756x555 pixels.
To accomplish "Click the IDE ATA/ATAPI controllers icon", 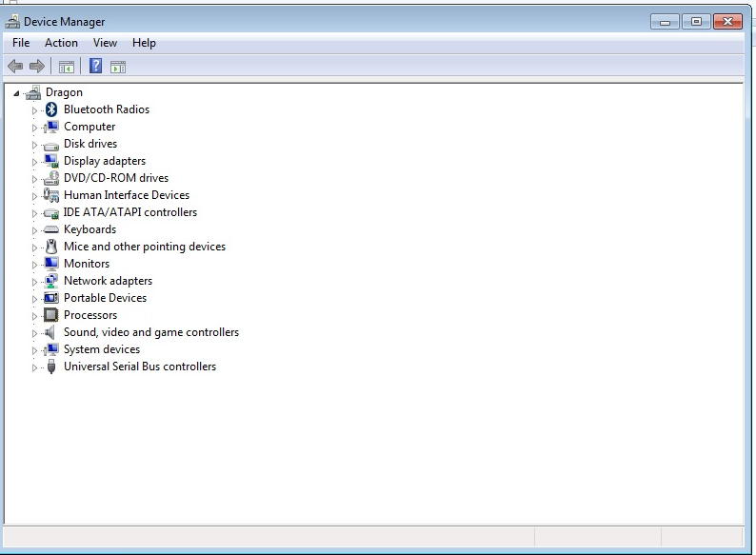I will point(51,213).
